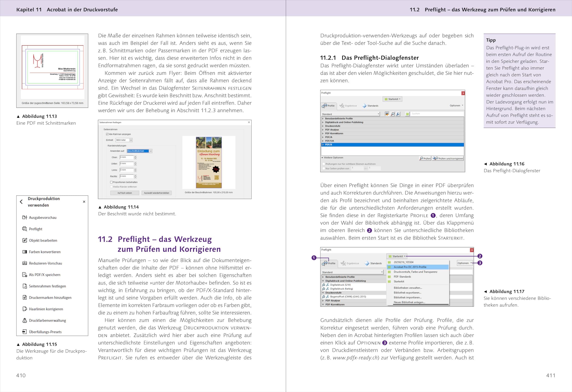572x392 pixels.
Task: Select Acrobat Pro DC 2015-Profile menu entry
Action: pyautogui.click(x=418, y=267)
